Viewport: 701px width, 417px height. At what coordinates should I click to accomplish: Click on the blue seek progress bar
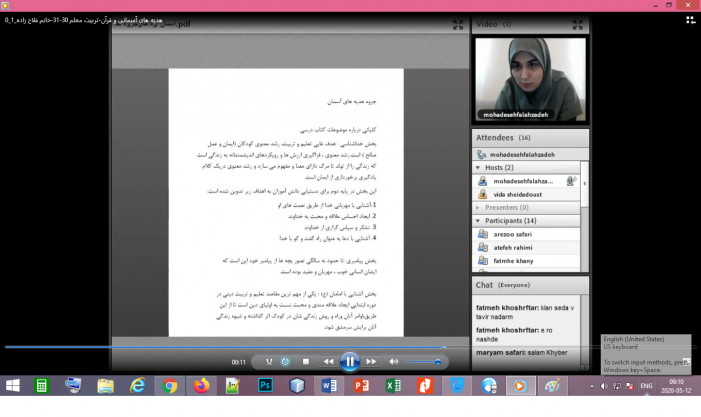225,346
